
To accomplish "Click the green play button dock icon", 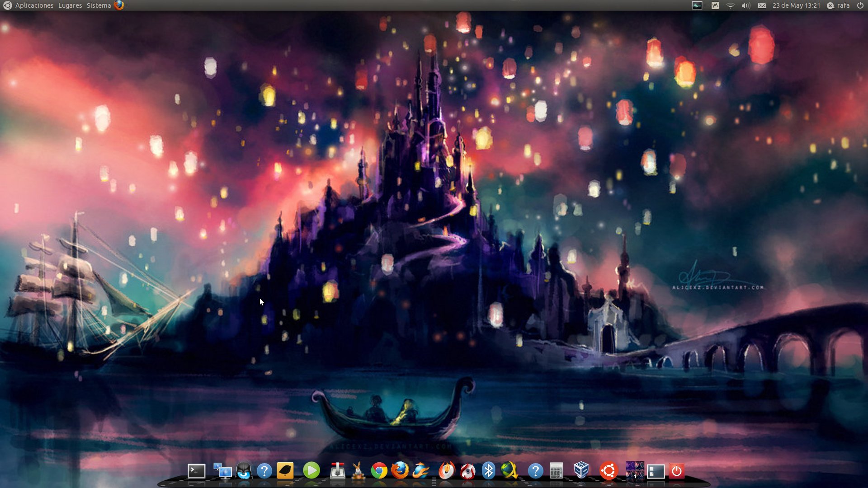I will coord(311,471).
